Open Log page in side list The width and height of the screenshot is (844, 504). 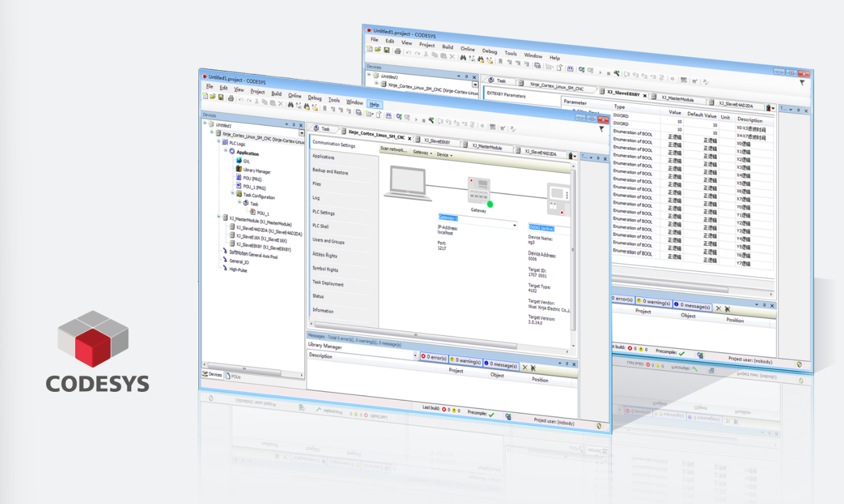coord(316,198)
